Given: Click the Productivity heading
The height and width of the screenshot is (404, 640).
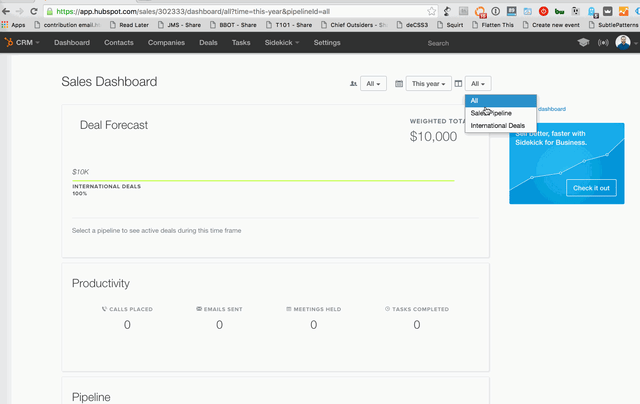Looking at the screenshot, I should (x=101, y=283).
